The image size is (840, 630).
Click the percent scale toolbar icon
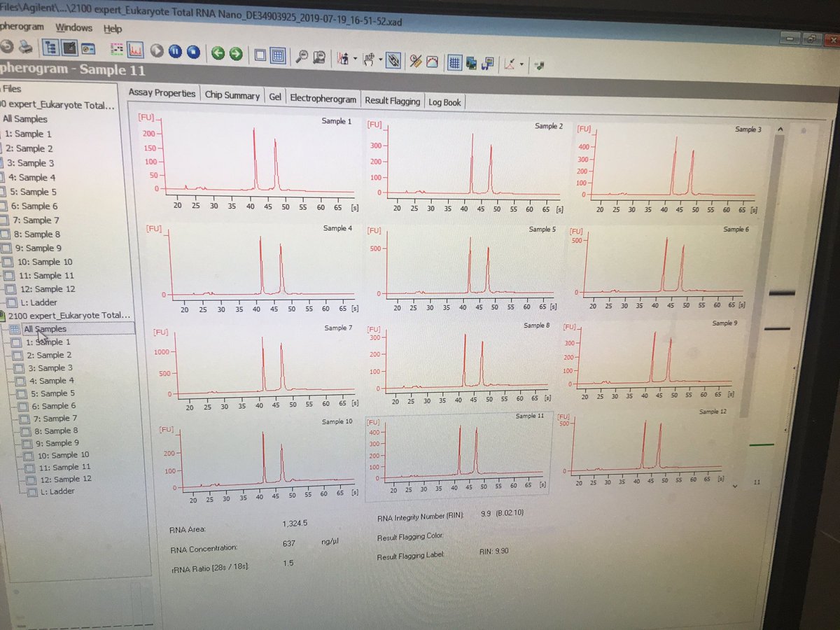click(414, 61)
